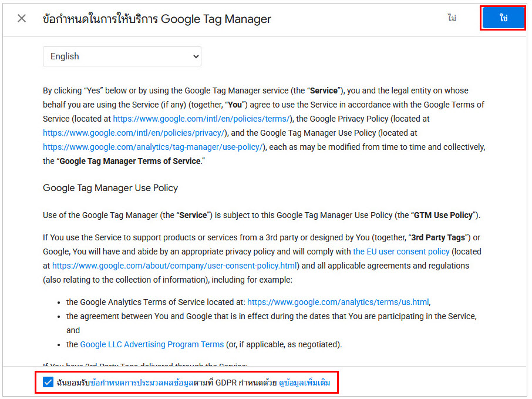Open Google LLC Advertising Program Terms link
The width and height of the screenshot is (532, 399).
coord(152,344)
